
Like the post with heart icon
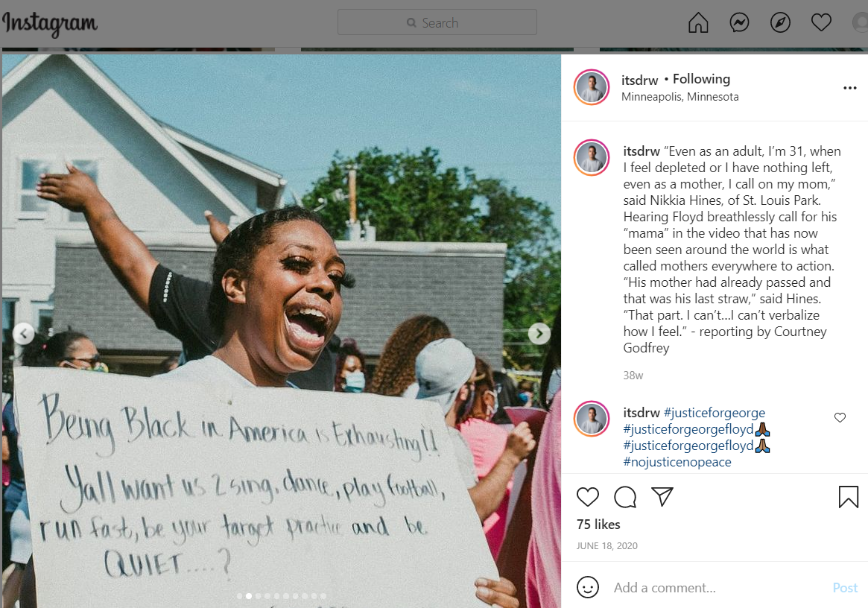click(587, 497)
